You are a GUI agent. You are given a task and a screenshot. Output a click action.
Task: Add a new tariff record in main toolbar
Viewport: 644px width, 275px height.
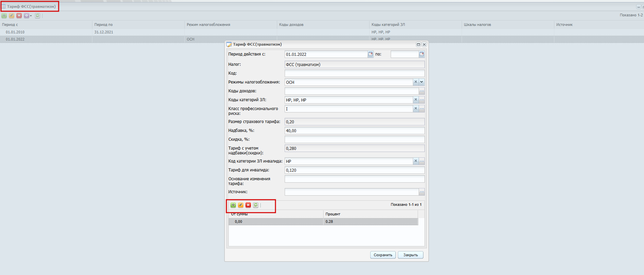[4, 16]
